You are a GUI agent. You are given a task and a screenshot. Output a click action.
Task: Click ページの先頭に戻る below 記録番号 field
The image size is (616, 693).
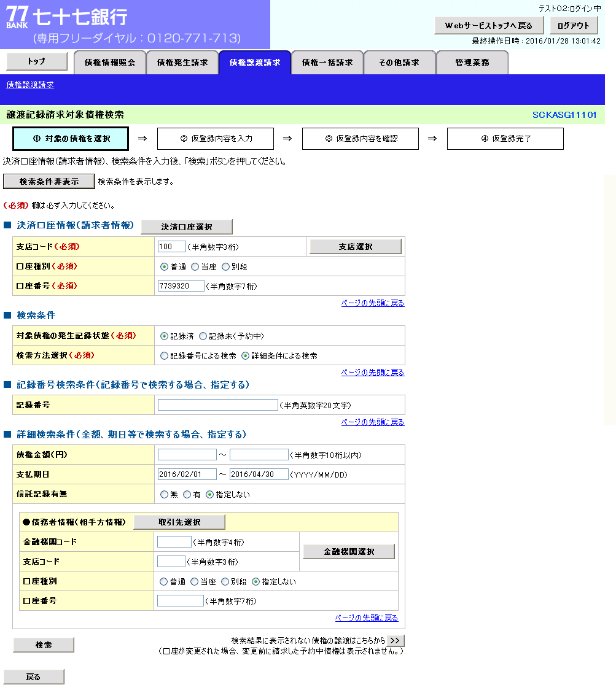(x=373, y=422)
